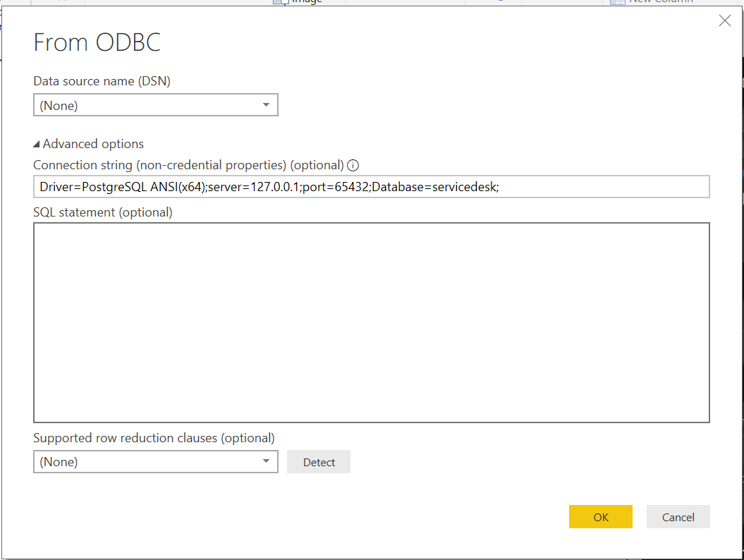The width and height of the screenshot is (744, 560).
Task: Focus the Connection string input field
Action: 372,186
